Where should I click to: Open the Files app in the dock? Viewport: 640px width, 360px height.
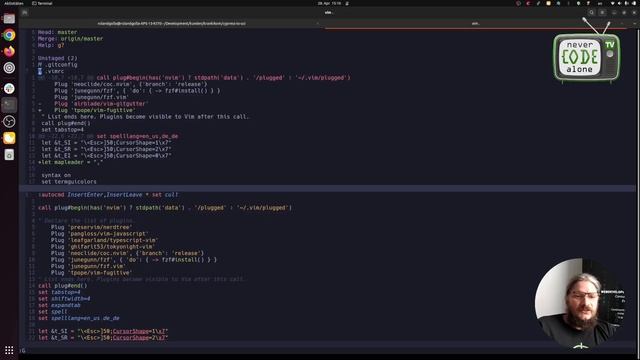[9, 19]
